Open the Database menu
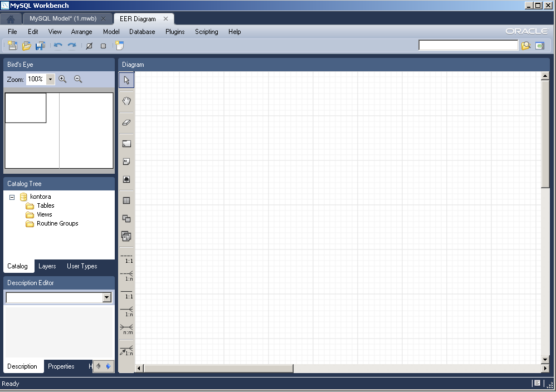 142,32
